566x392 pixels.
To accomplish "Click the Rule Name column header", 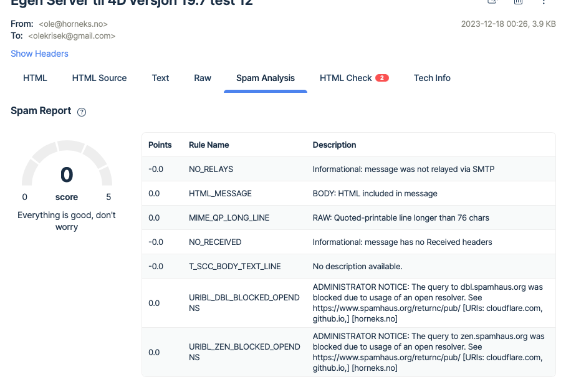I will (x=209, y=145).
